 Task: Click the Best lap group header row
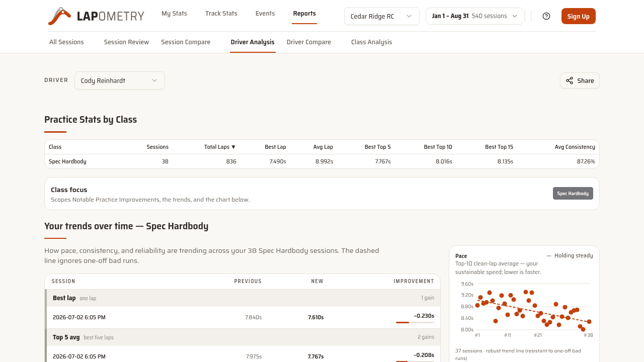pos(243,298)
